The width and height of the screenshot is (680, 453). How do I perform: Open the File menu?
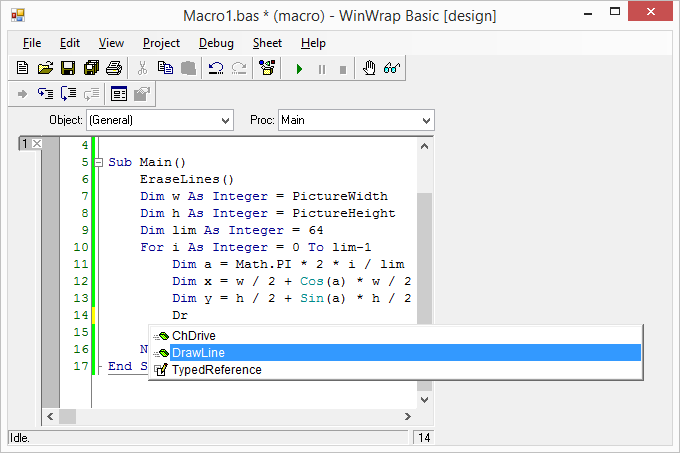(32, 43)
